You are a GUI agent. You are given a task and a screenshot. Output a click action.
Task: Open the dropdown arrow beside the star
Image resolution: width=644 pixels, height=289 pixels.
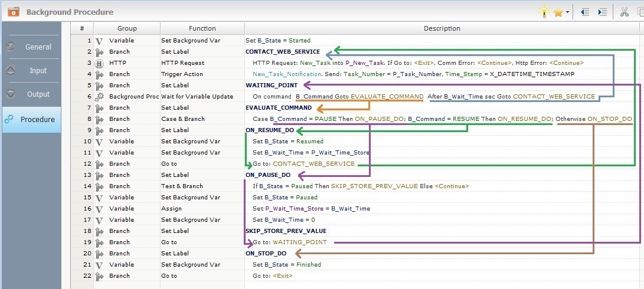[x=567, y=12]
